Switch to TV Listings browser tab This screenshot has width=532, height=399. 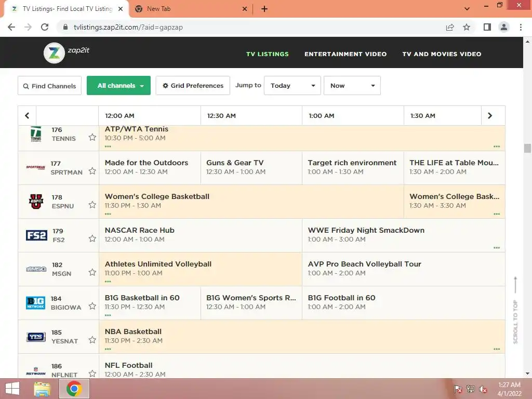tap(67, 9)
